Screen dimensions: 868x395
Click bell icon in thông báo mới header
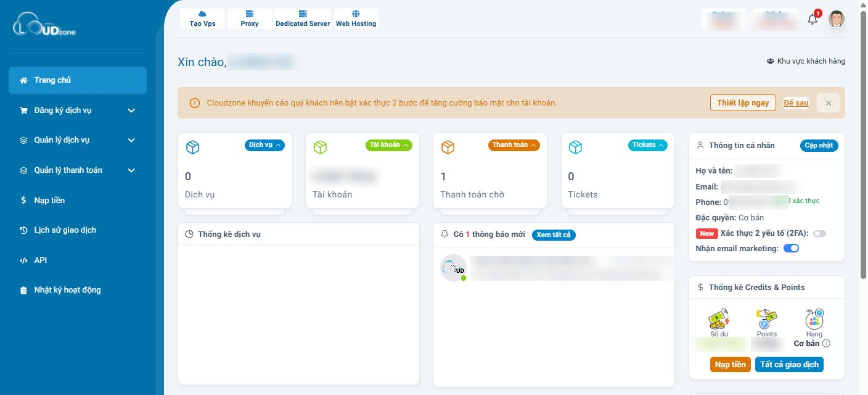coord(444,235)
